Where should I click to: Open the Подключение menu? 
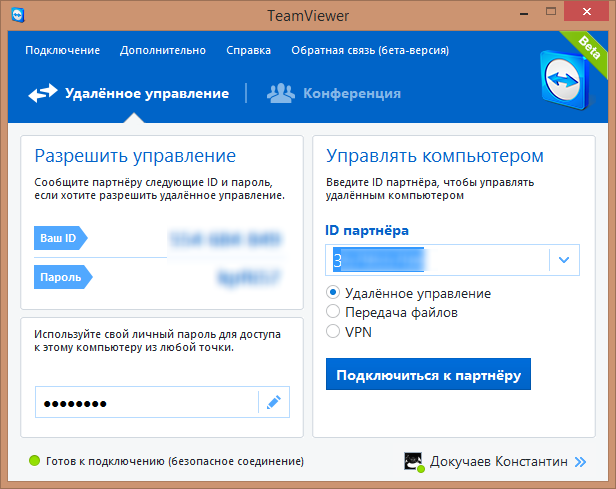tap(62, 50)
